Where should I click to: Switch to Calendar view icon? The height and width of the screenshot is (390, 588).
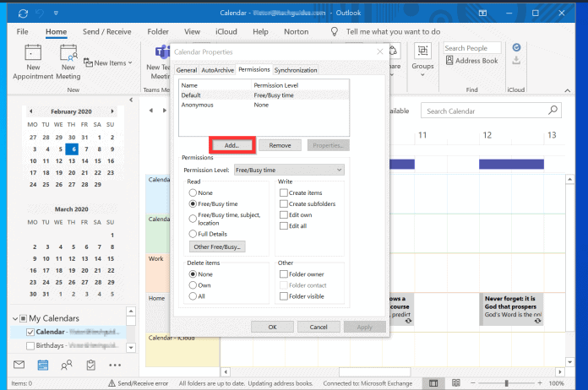click(43, 365)
